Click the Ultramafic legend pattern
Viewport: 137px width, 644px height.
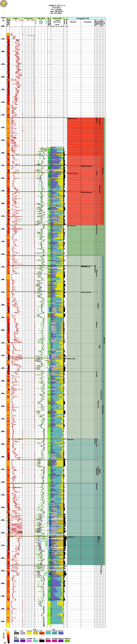coord(67,641)
